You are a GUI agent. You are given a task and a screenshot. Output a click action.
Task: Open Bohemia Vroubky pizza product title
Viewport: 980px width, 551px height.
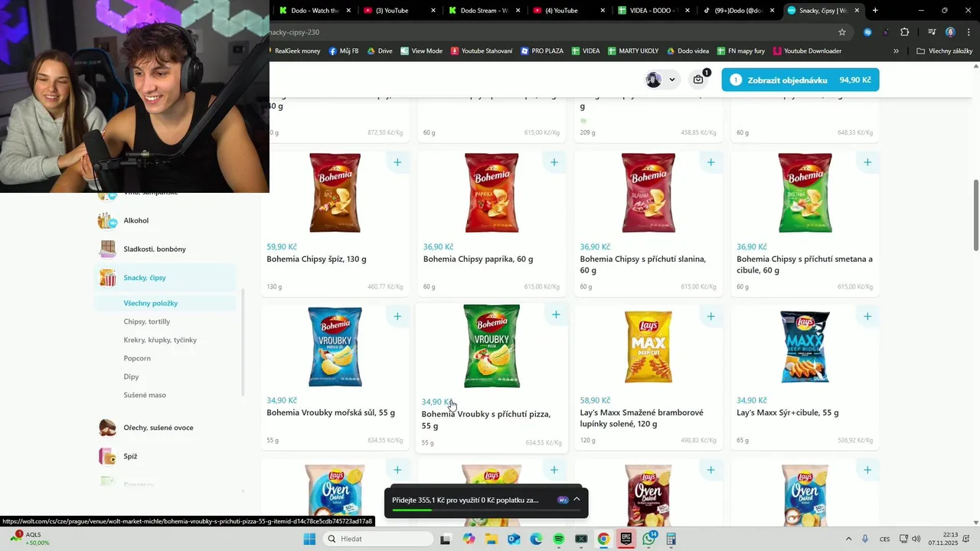[x=486, y=420]
